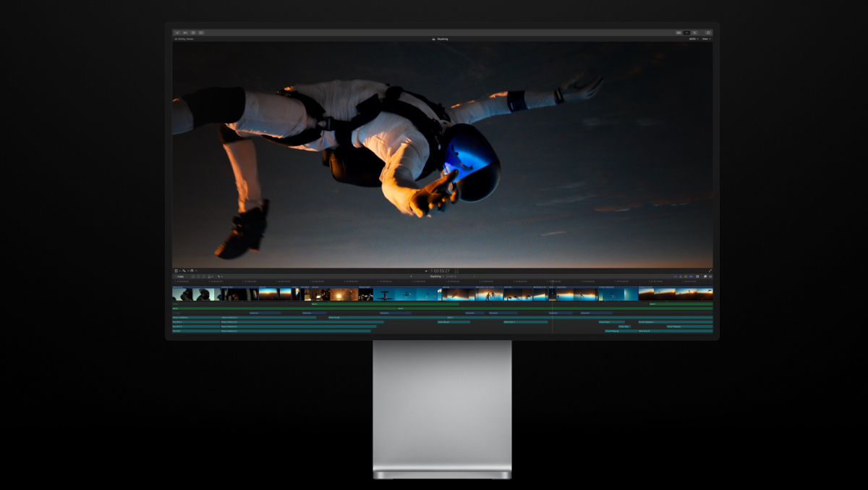Open the Skydiving project name dropdown
The width and height of the screenshot is (868, 490).
(x=437, y=276)
